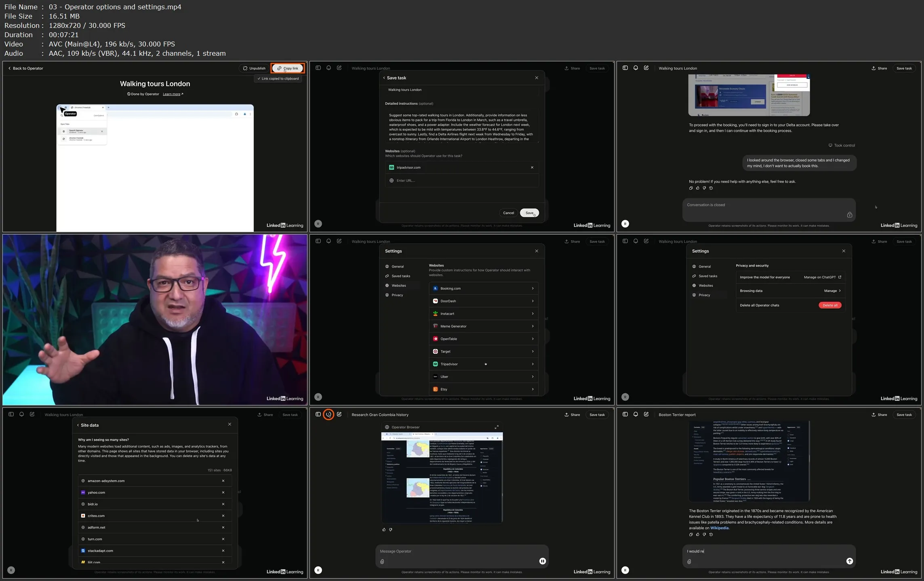Screen dimensions: 924x581
Task: Expand the Meme Generator row in Websites settings
Action: 484,326
